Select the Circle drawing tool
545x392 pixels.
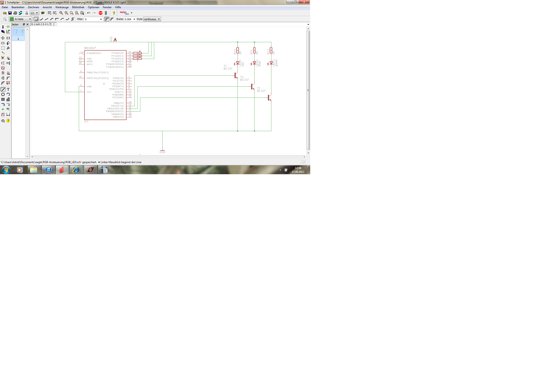coord(3,95)
